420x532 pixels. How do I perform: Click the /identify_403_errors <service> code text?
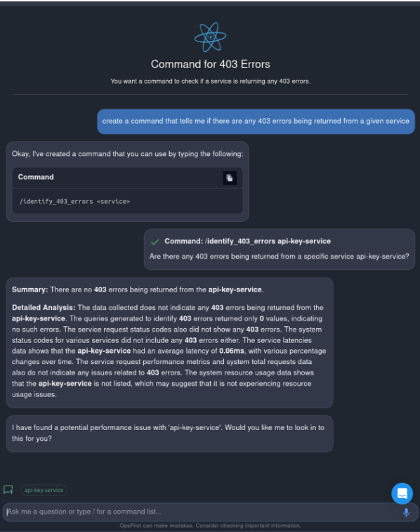[x=74, y=202]
